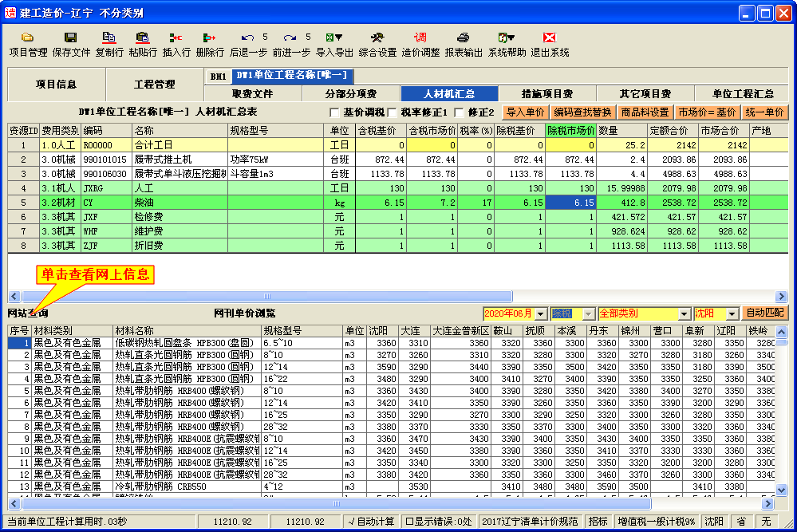Click upper table scroll left arrow
797x532 pixels.
[14, 296]
